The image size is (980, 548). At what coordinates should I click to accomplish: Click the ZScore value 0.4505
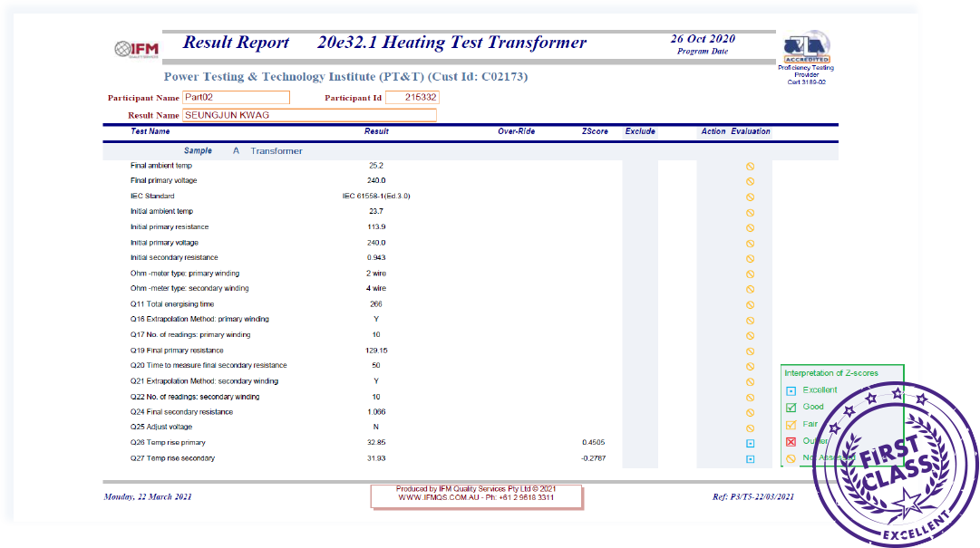click(593, 443)
